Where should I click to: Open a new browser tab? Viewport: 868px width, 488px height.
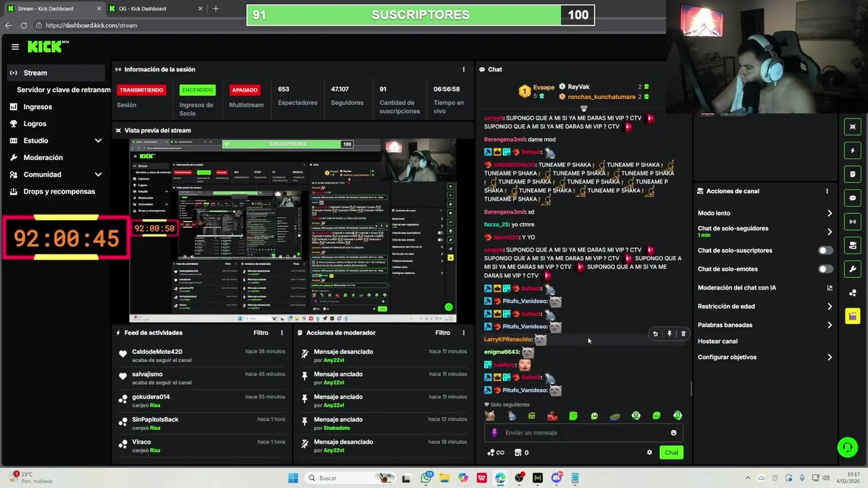coord(216,9)
